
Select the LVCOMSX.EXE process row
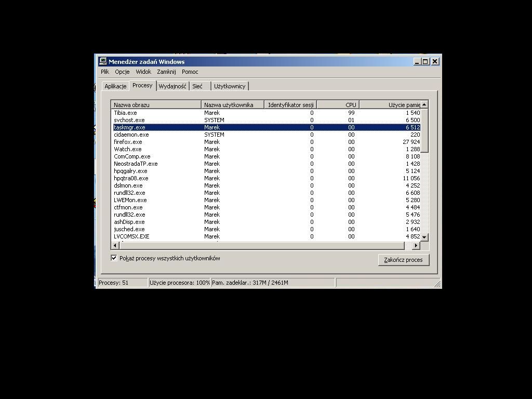point(267,236)
